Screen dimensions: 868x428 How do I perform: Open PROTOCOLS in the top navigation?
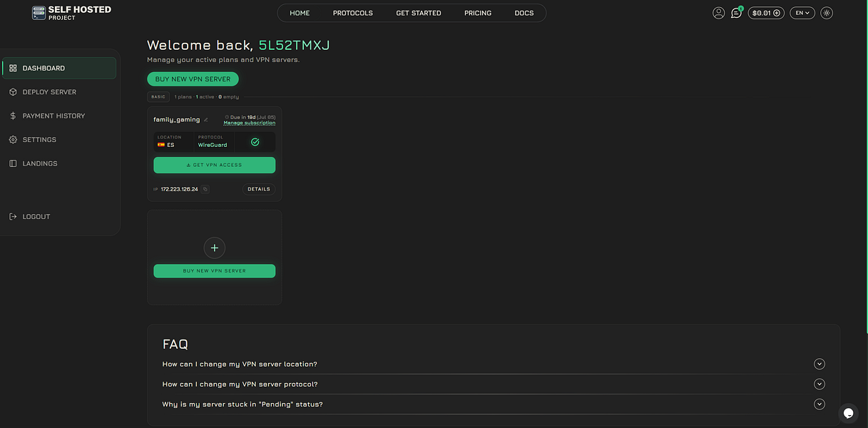(x=353, y=13)
